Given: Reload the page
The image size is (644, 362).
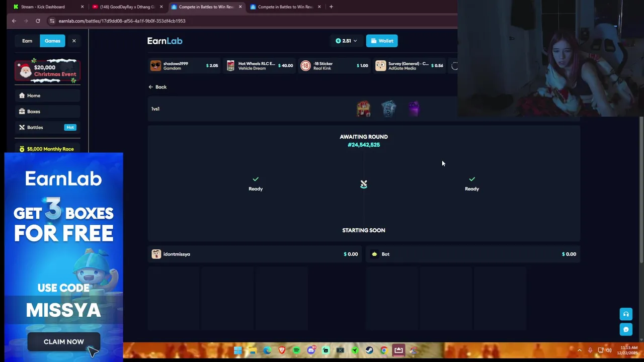Looking at the screenshot, I should click(x=38, y=21).
